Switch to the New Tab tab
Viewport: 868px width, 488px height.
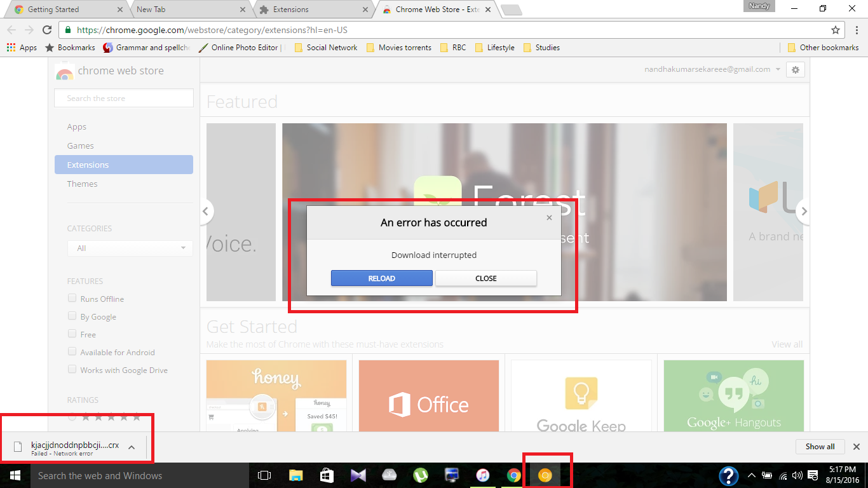(189, 10)
